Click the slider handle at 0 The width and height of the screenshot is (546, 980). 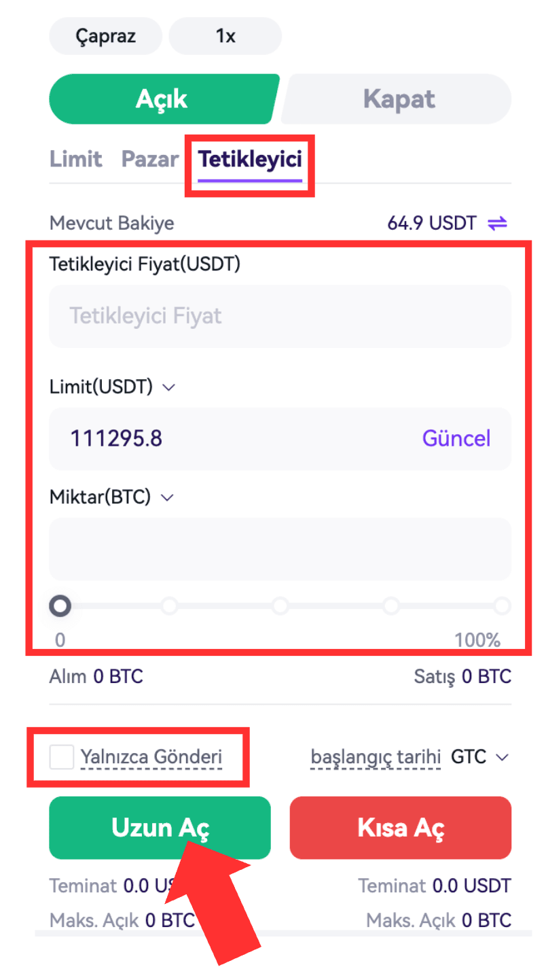point(60,606)
